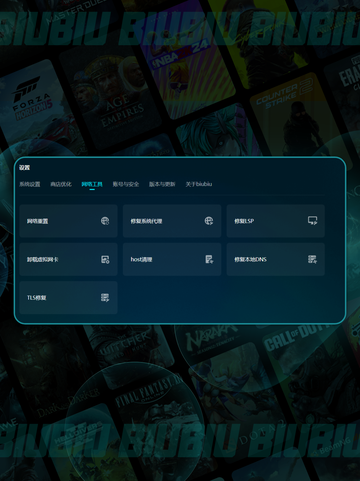This screenshot has width=360, height=481.
Task: Click the 修复LSP label
Action: coord(244,221)
